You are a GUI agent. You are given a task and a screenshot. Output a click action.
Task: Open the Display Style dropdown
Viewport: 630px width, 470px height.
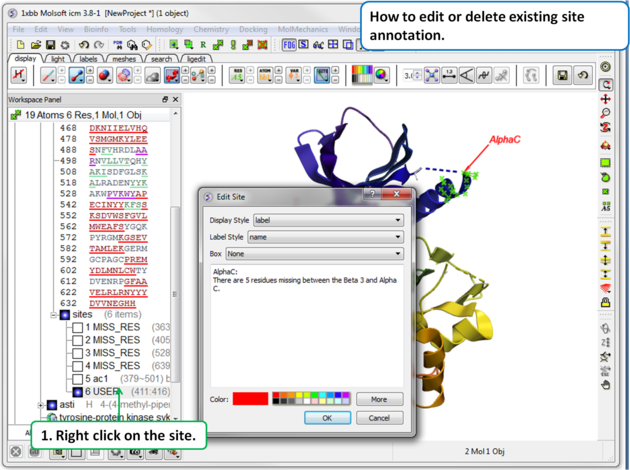click(x=327, y=220)
